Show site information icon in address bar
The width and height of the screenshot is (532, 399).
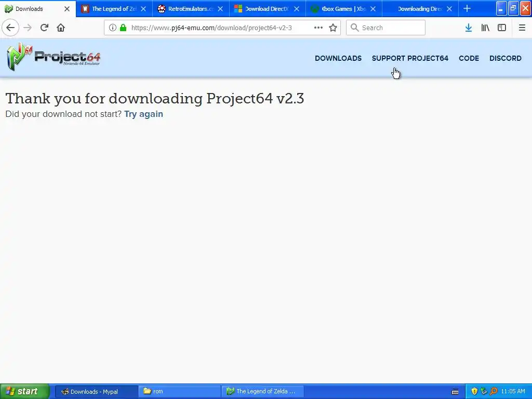pyautogui.click(x=113, y=28)
